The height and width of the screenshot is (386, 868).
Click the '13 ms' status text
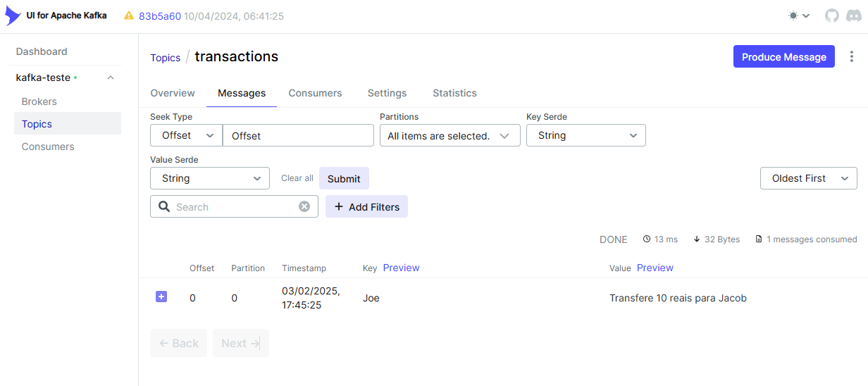click(x=666, y=239)
